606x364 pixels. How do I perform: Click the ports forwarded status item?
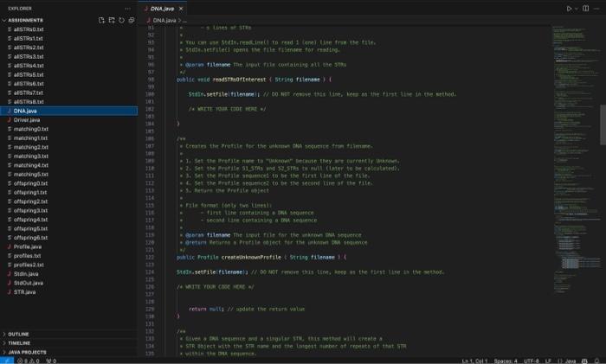pyautogui.click(x=51, y=361)
